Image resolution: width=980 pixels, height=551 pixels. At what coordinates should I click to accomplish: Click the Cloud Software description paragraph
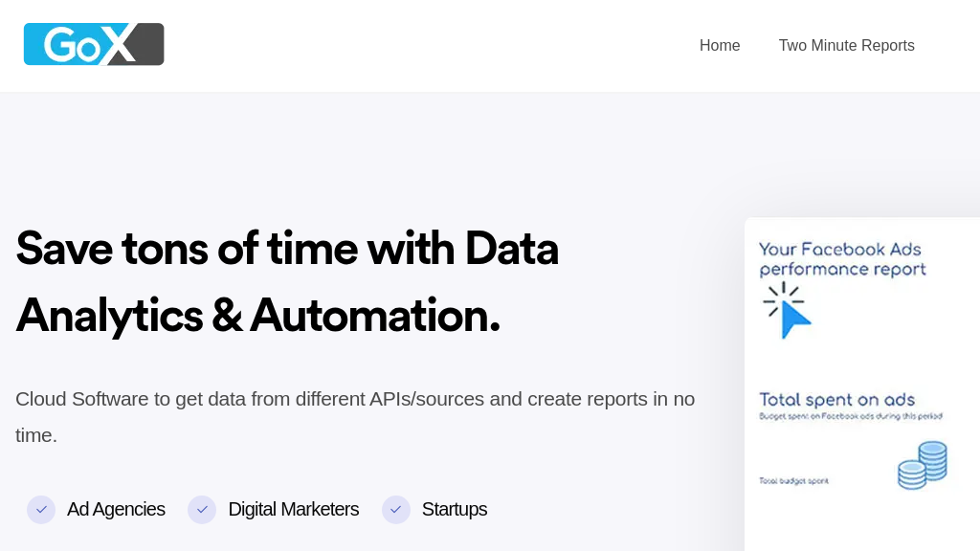tap(355, 417)
